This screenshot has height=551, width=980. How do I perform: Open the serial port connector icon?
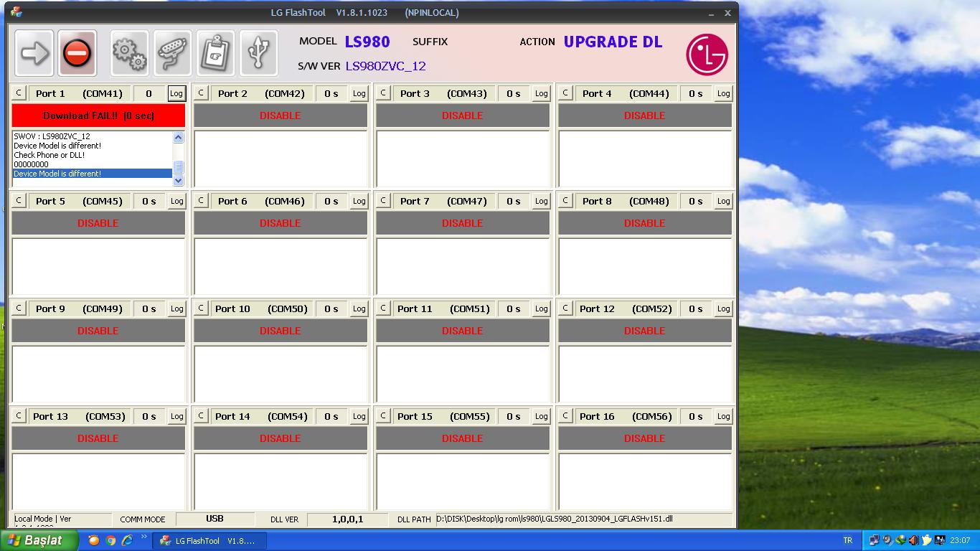tap(172, 53)
